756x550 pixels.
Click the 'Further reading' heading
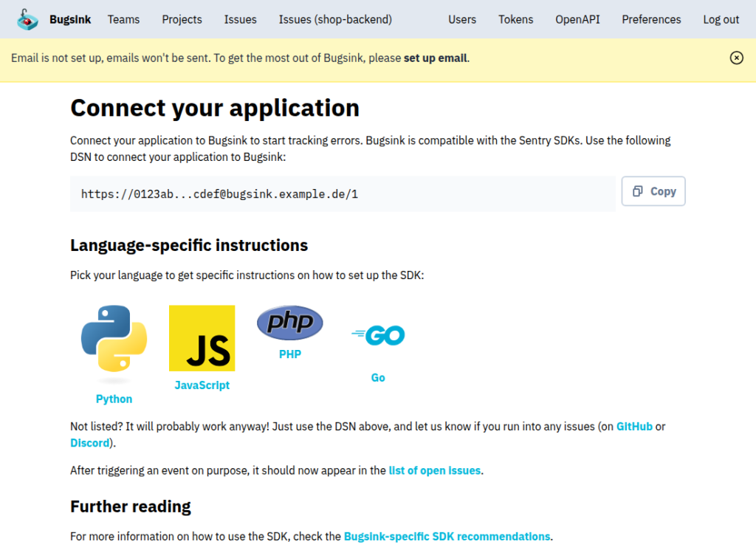coord(131,506)
